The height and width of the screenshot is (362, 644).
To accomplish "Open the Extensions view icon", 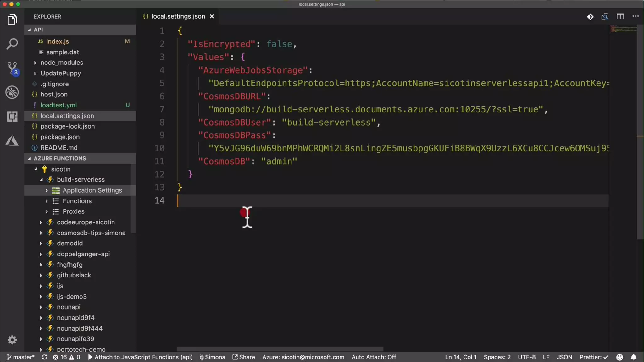I will pos(12,117).
